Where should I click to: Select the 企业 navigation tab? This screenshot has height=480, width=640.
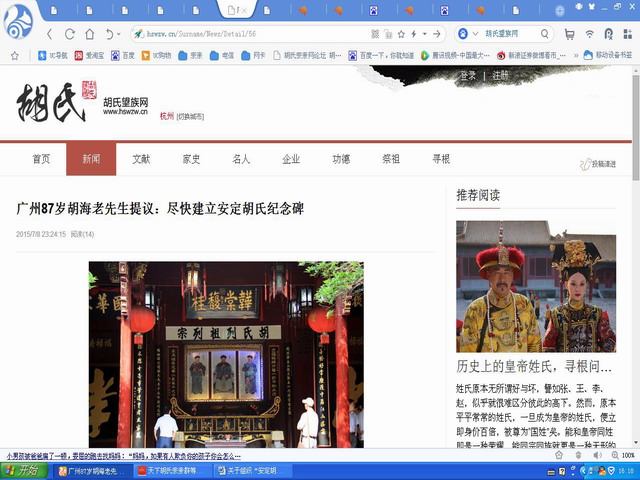click(291, 159)
